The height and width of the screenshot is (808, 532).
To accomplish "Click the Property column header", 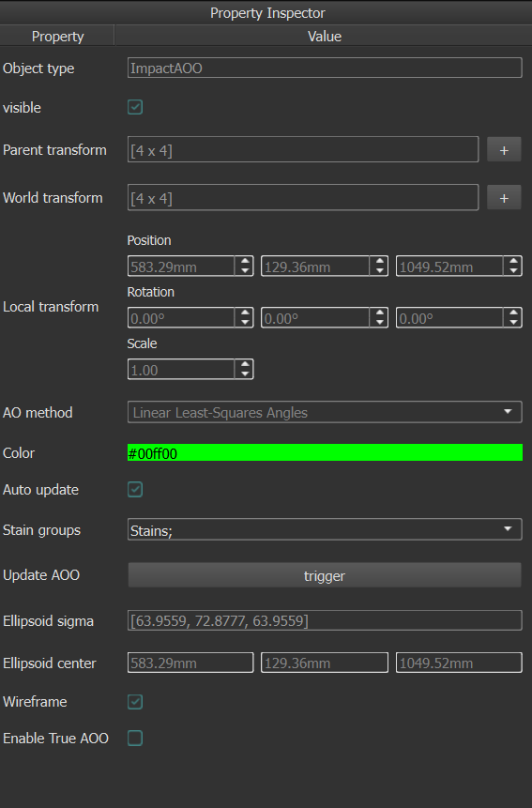I will pyautogui.click(x=57, y=36).
